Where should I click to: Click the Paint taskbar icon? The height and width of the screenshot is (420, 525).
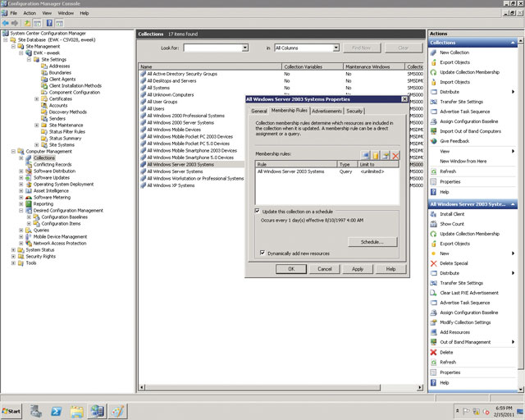tap(117, 411)
